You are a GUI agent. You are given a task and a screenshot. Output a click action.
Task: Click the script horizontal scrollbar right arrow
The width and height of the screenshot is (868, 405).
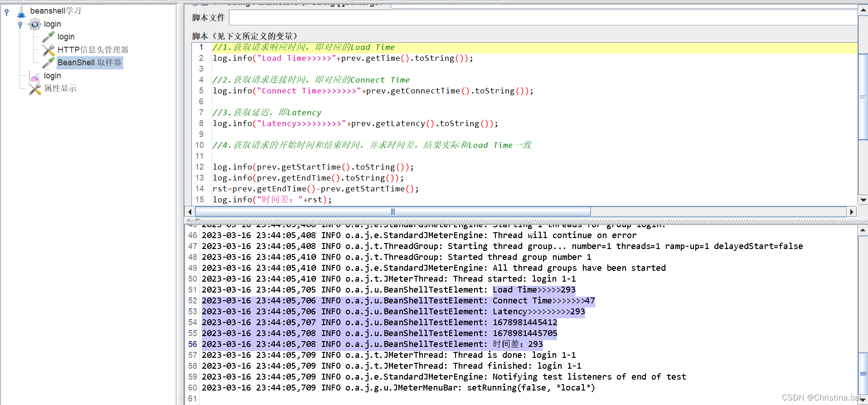click(852, 212)
